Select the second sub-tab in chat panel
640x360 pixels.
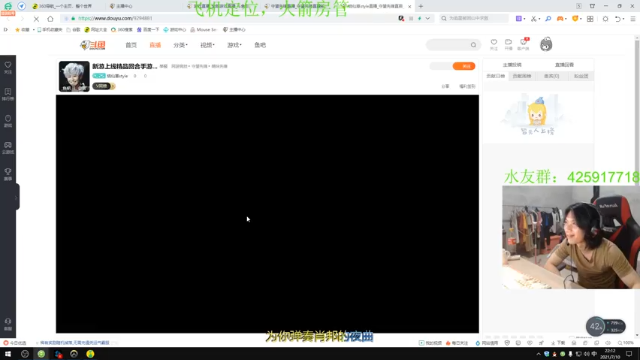(x=522, y=76)
